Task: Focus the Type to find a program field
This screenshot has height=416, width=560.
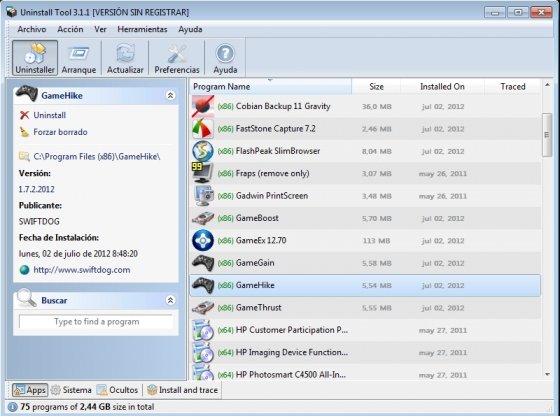Action: pos(96,322)
